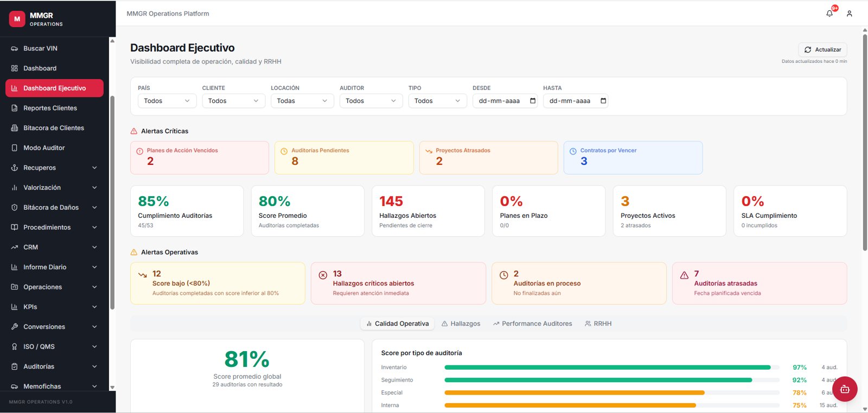The width and height of the screenshot is (868, 413).
Task: Click the 145 Hallazgos Abiertos card
Action: point(428,211)
